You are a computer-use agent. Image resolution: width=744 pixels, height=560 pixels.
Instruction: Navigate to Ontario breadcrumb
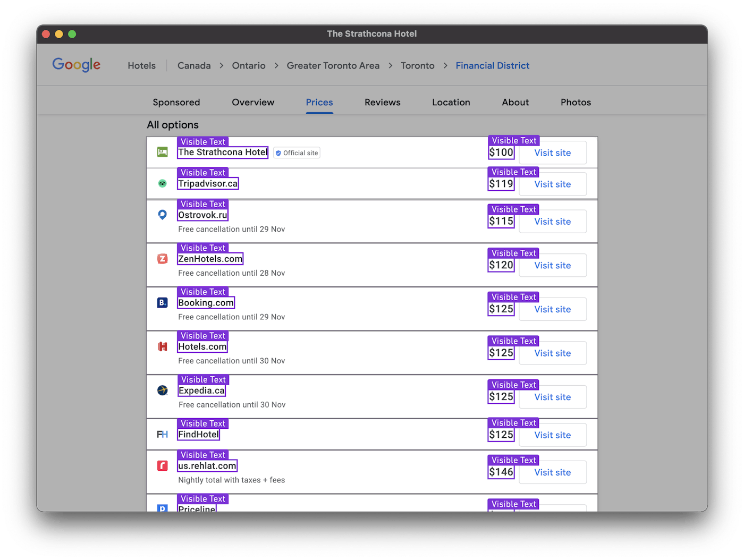click(x=249, y=65)
